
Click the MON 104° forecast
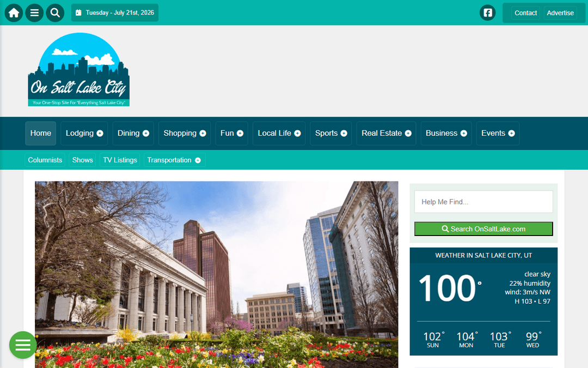click(x=467, y=340)
